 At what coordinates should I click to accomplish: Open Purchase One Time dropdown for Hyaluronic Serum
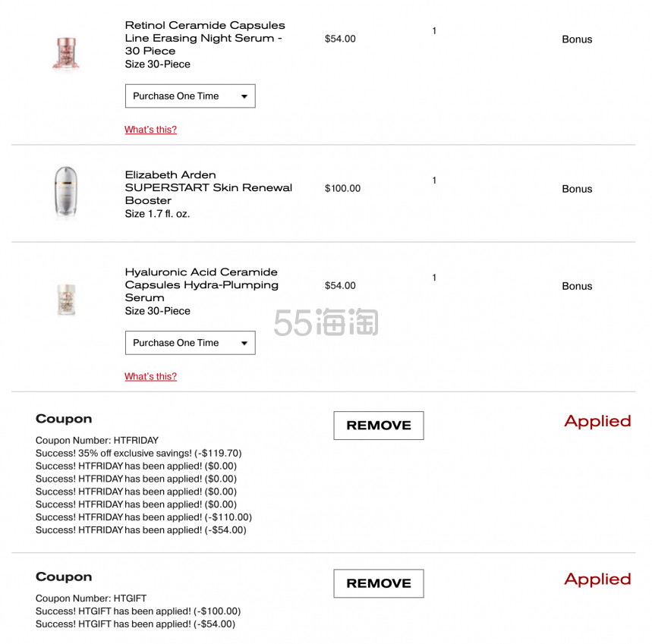(190, 343)
